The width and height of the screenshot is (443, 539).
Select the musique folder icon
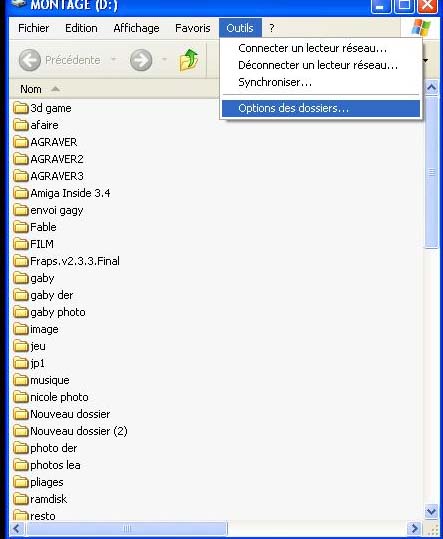tap(21, 380)
